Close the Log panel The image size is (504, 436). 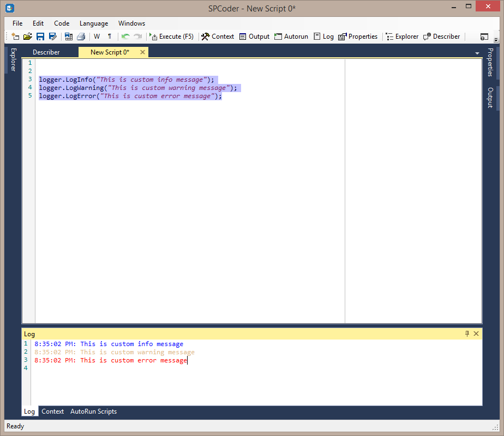click(x=476, y=334)
